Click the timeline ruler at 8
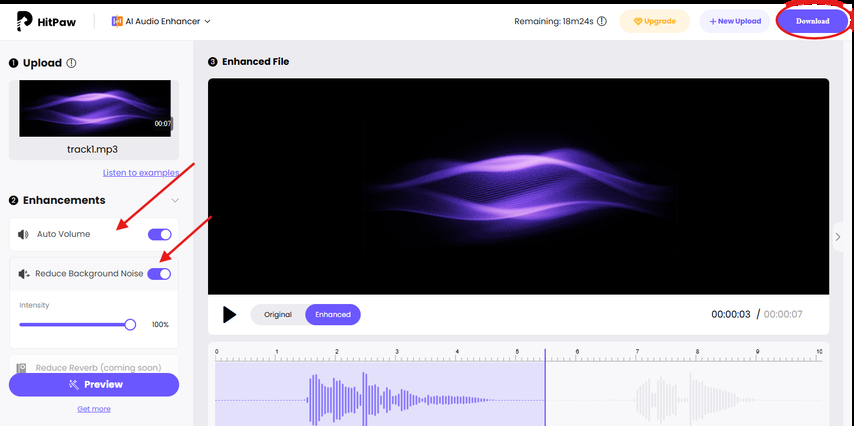 click(697, 353)
